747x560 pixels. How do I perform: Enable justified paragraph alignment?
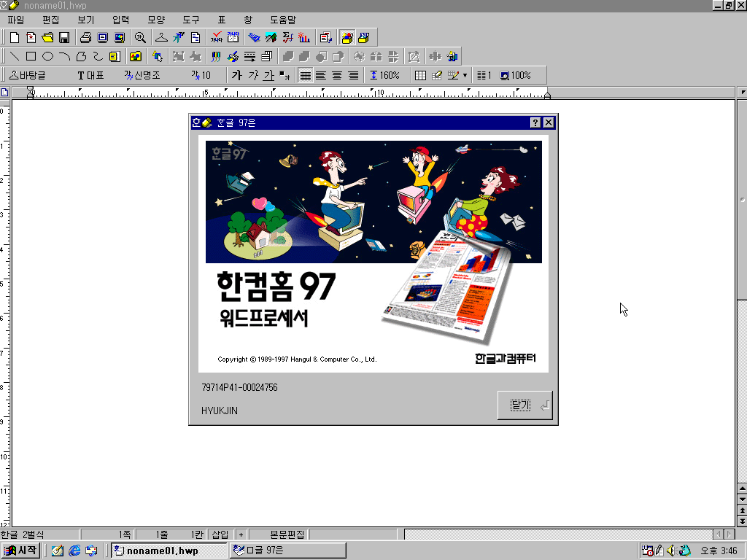305,75
